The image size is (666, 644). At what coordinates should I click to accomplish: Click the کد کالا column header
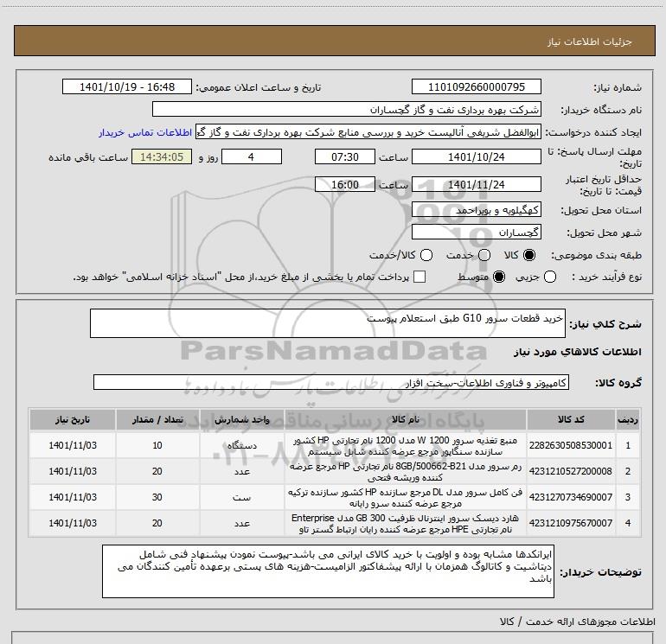(571, 419)
